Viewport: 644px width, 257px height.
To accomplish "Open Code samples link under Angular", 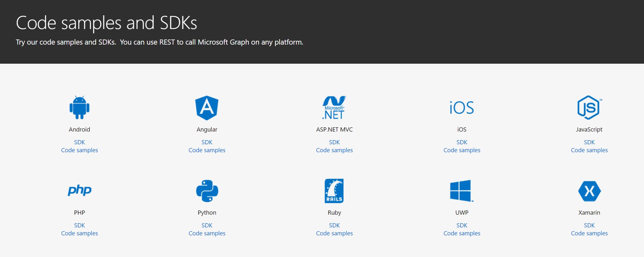I will click(207, 150).
